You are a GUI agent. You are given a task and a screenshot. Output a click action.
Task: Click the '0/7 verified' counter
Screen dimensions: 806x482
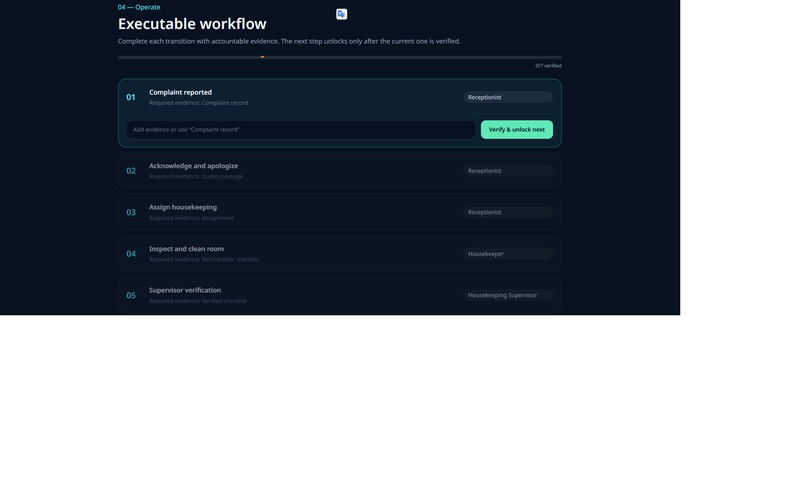point(548,66)
